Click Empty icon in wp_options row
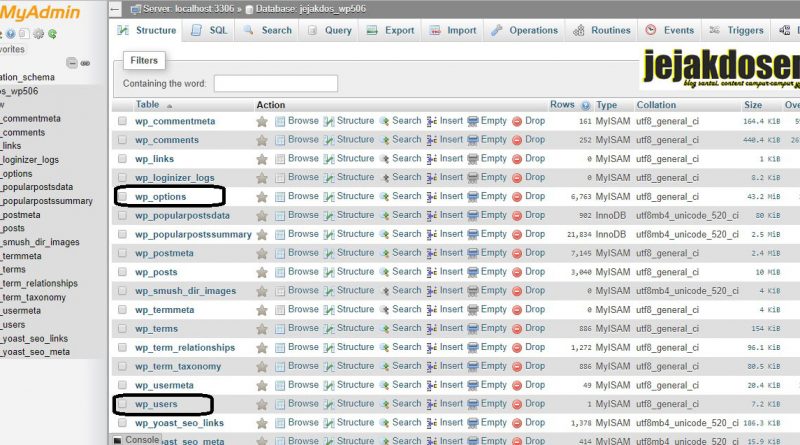Viewport: 800px width, 445px height. [x=473, y=196]
